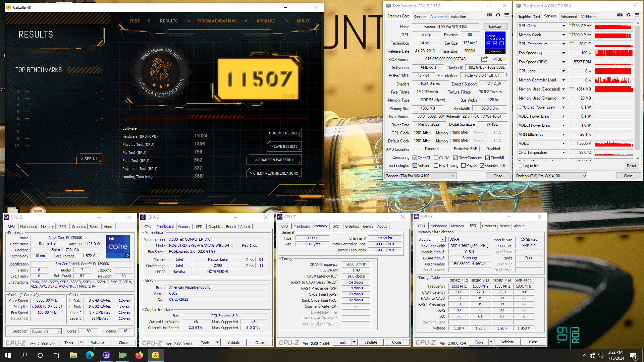Open the GPU Temperature sensor dropdown
Viewport: 644px width, 362px height.
pos(563,44)
